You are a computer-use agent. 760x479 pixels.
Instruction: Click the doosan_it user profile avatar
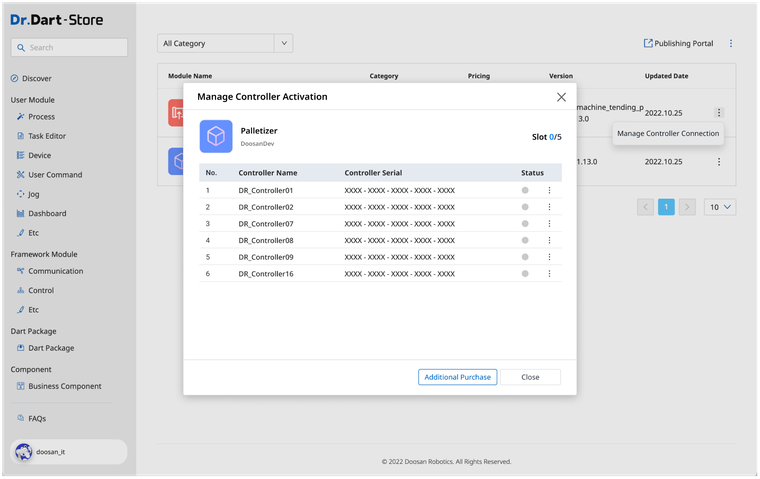(23, 452)
